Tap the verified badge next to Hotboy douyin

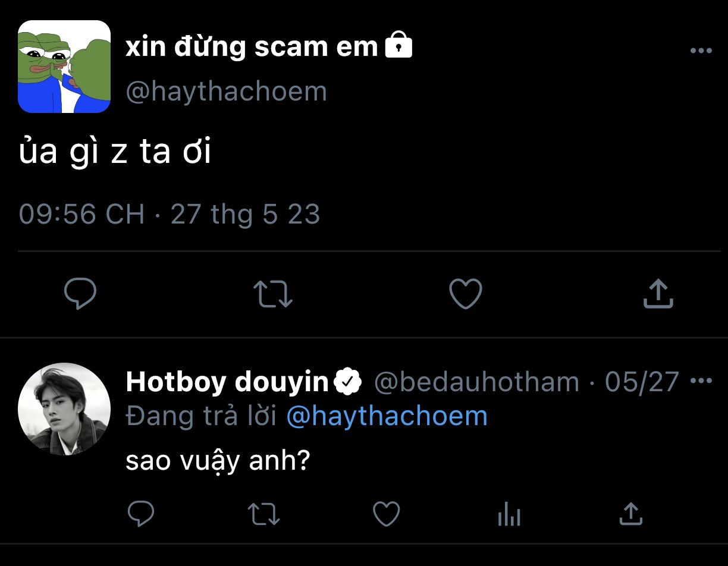(x=348, y=382)
